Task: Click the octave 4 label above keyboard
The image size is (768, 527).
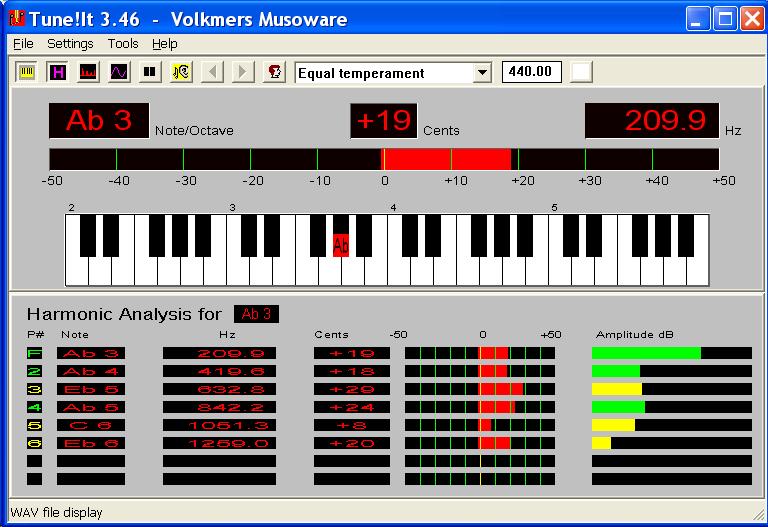Action: tap(393, 208)
